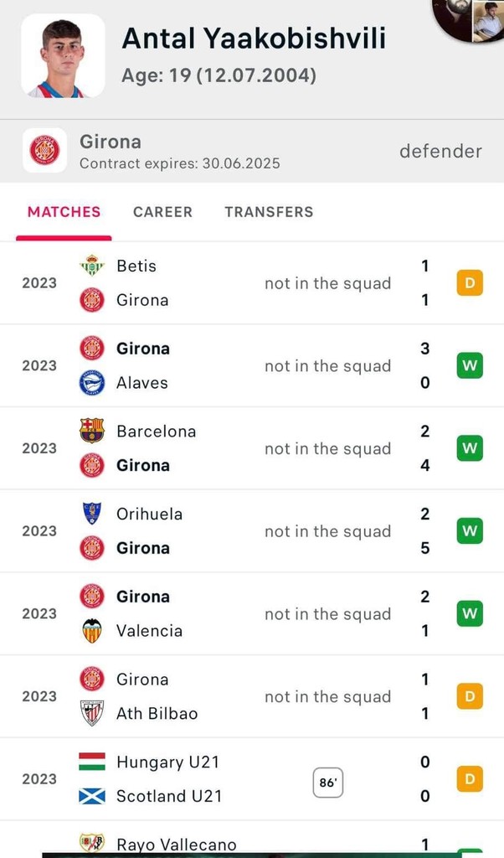This screenshot has width=504, height=858.
Task: Open the player photo thumbnail
Action: point(63,56)
